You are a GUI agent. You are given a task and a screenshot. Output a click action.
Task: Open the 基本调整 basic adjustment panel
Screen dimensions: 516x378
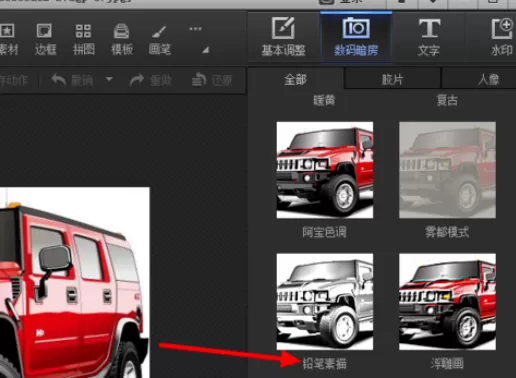[283, 37]
